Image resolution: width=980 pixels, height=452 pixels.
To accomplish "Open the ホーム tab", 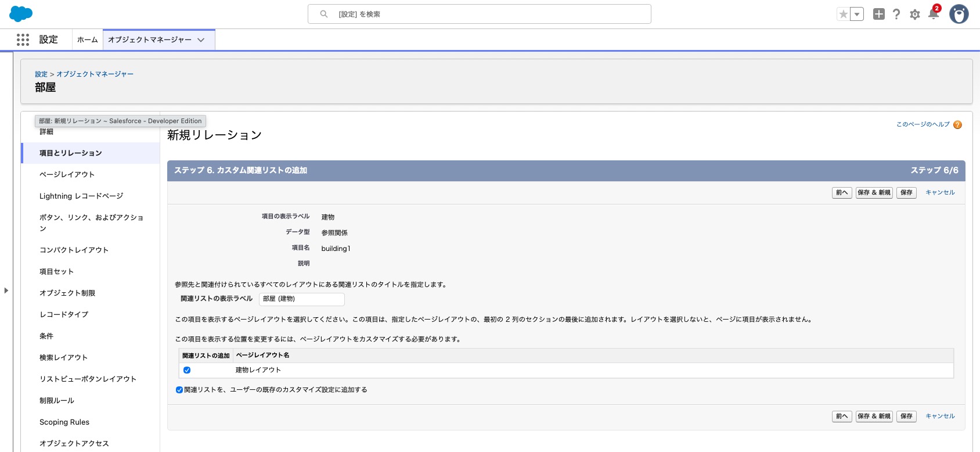I will 88,40.
